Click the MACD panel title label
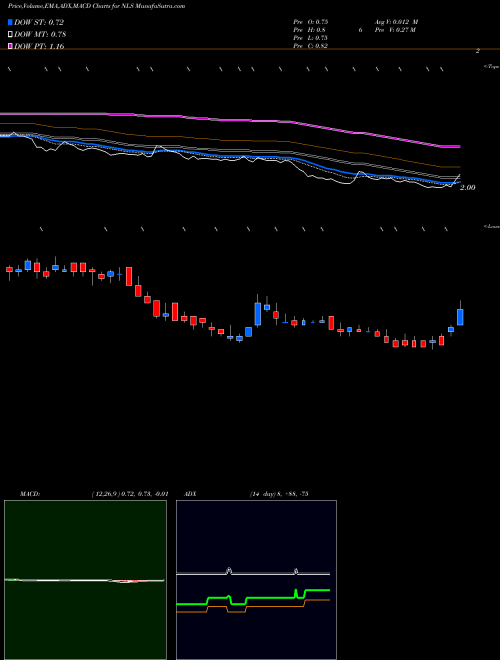 point(30,494)
